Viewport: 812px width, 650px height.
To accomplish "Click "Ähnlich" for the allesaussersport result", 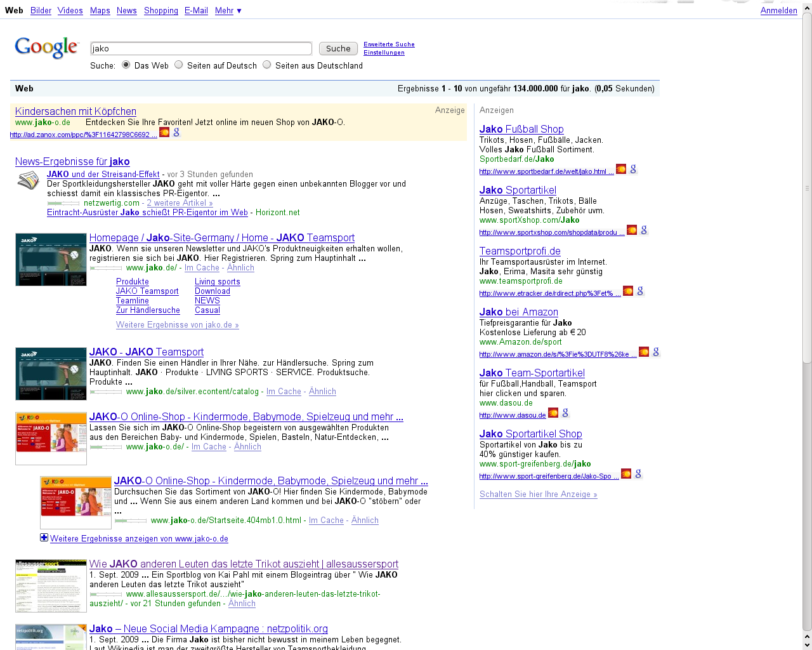I will [242, 604].
